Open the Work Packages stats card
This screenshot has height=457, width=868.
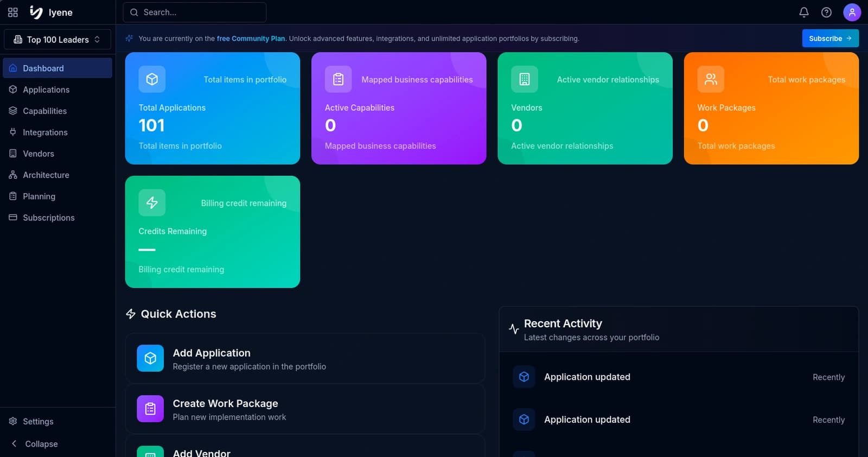click(771, 108)
